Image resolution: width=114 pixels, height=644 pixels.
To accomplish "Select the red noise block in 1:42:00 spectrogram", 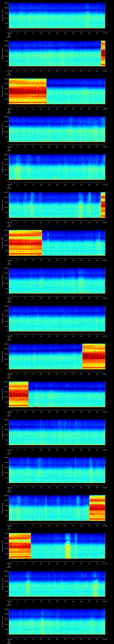I will pos(25,243).
